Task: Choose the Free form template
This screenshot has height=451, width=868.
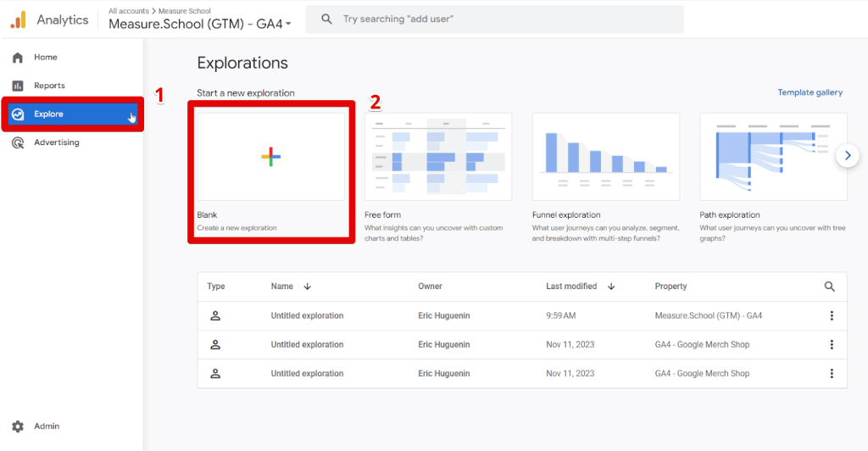Action: coord(438,157)
